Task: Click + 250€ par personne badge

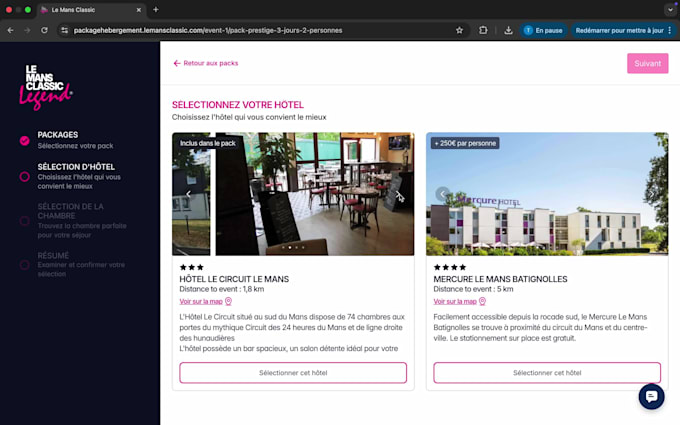Action: (465, 143)
